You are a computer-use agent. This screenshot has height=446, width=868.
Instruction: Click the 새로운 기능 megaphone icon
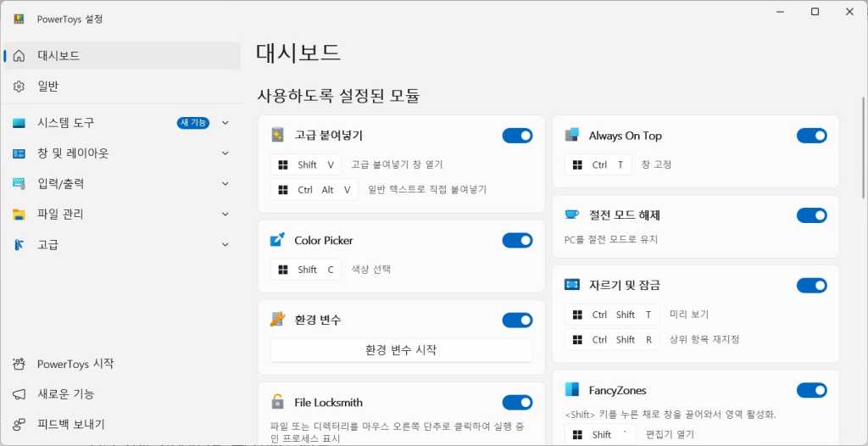point(19,394)
